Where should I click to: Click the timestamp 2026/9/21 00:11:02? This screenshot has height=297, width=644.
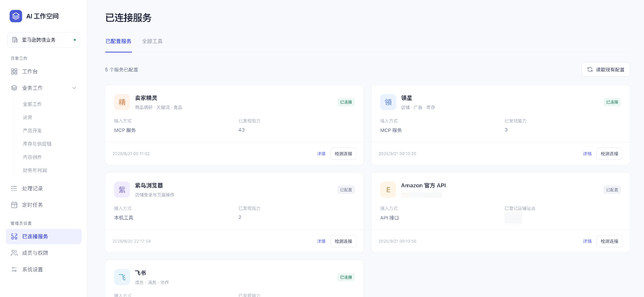(x=131, y=154)
